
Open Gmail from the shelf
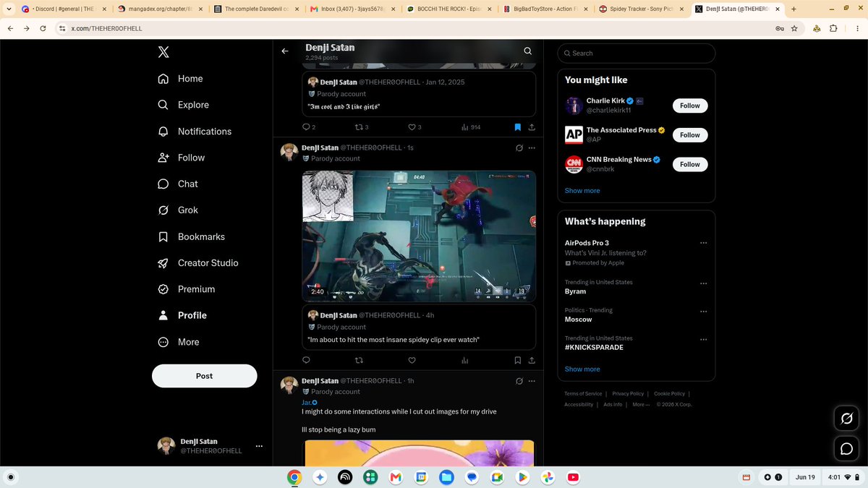(395, 477)
